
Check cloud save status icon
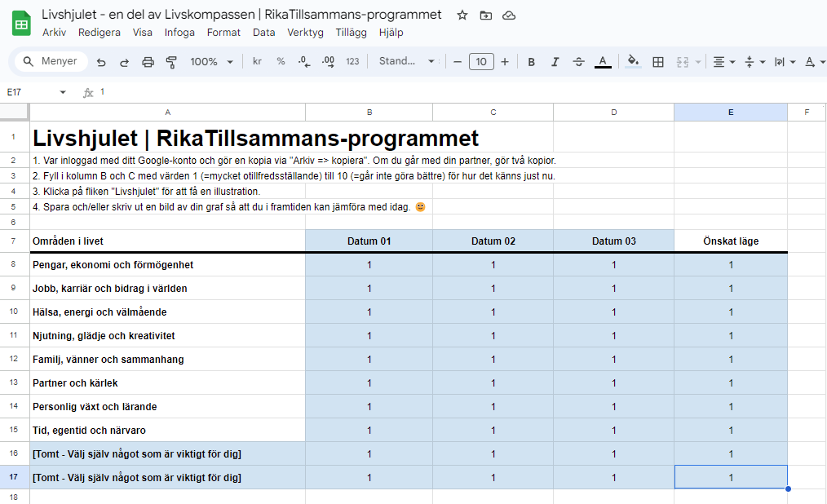(x=509, y=15)
